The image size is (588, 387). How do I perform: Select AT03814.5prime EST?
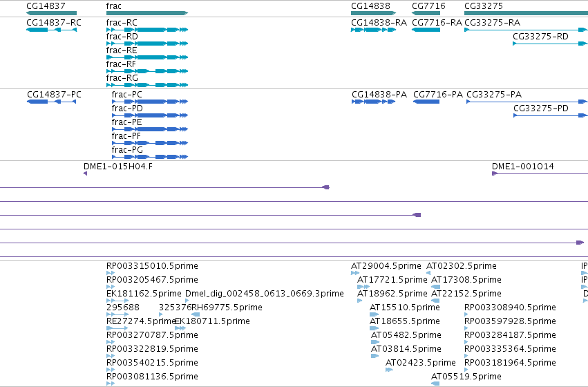[406, 349]
